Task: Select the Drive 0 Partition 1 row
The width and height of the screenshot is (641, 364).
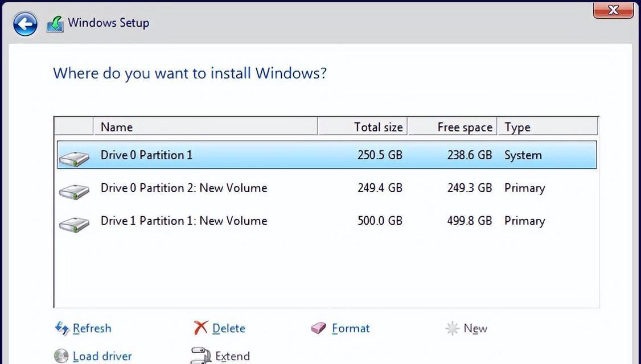Action: coord(326,155)
